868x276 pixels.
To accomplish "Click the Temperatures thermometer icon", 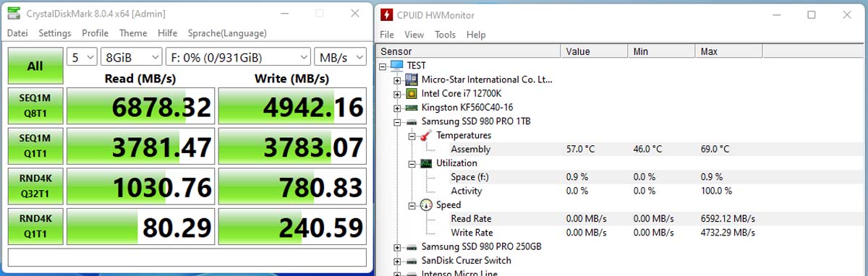I will [425, 135].
